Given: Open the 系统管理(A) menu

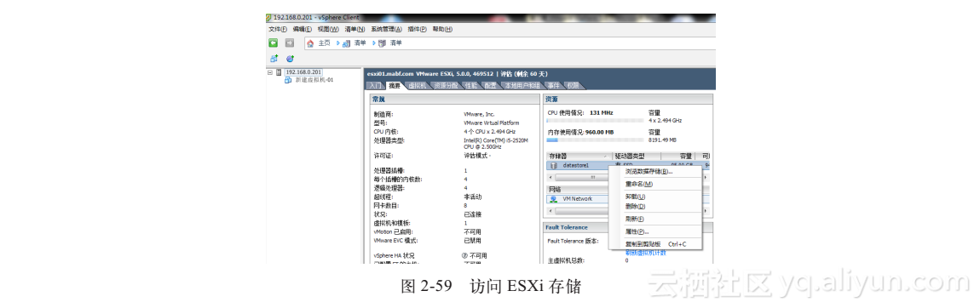Looking at the screenshot, I should (x=386, y=29).
